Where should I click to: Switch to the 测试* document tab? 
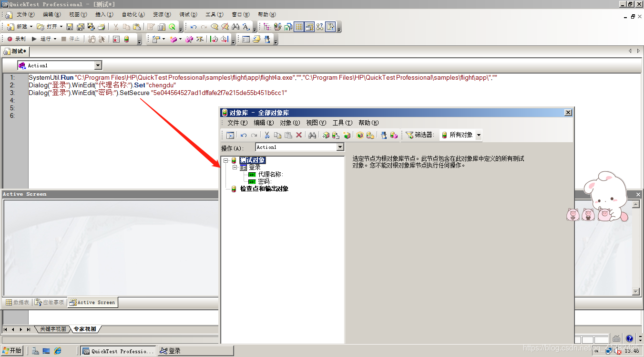pos(15,51)
